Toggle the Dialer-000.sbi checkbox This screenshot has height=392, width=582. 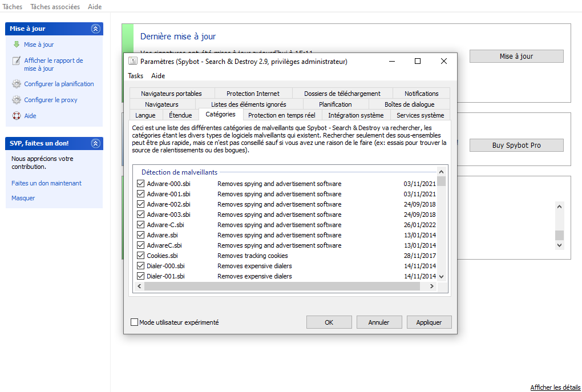point(141,266)
